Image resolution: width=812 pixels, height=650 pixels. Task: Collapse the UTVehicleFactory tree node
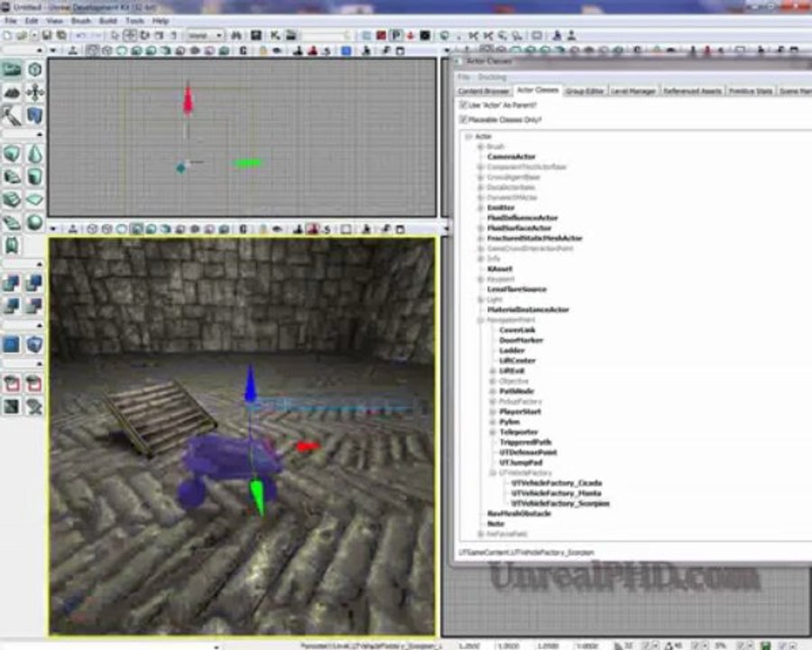(x=493, y=473)
